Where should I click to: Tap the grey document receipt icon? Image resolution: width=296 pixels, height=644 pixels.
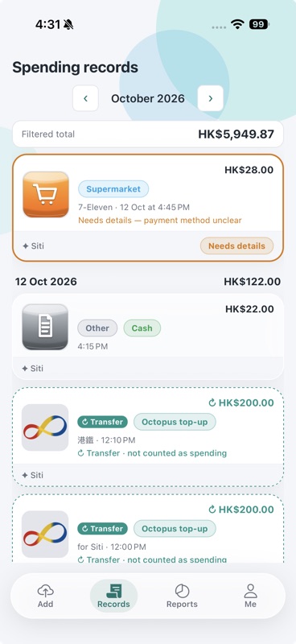45,327
